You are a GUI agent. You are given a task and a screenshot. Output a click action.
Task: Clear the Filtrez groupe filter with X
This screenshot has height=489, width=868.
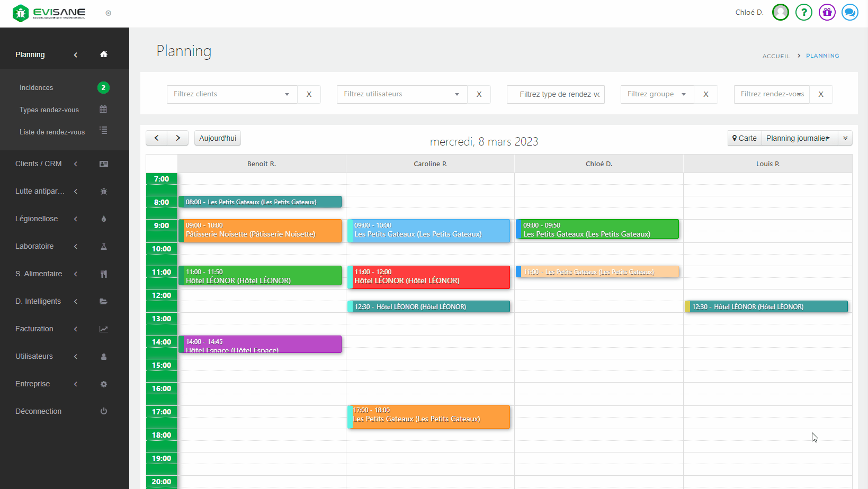(705, 94)
